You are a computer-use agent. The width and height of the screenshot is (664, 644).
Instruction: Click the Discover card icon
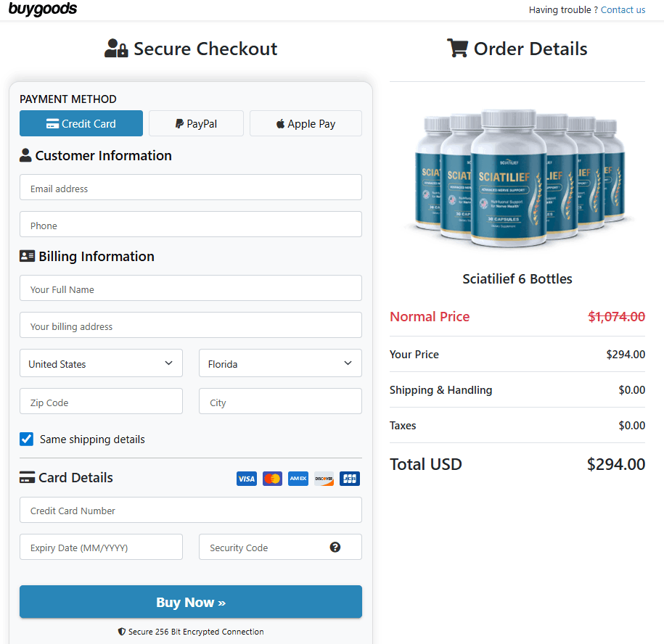coord(324,479)
